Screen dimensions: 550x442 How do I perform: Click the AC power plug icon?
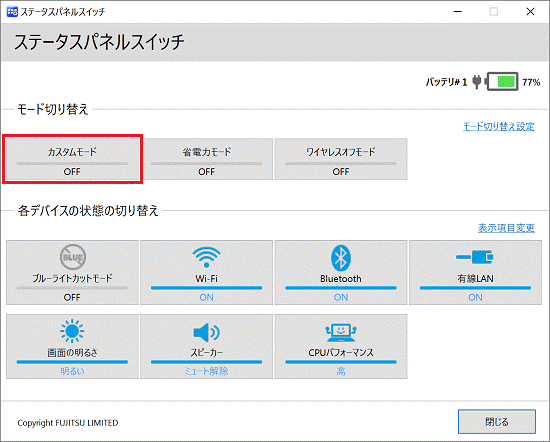[476, 82]
